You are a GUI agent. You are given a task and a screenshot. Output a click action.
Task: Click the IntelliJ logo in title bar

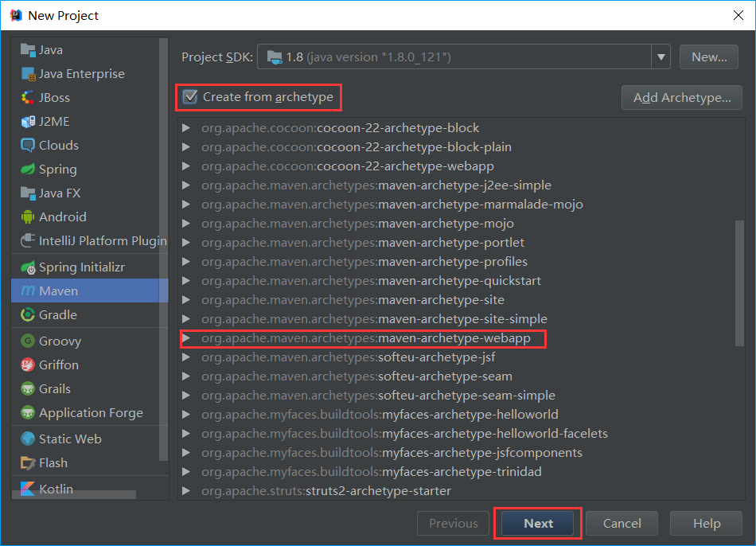pyautogui.click(x=16, y=15)
